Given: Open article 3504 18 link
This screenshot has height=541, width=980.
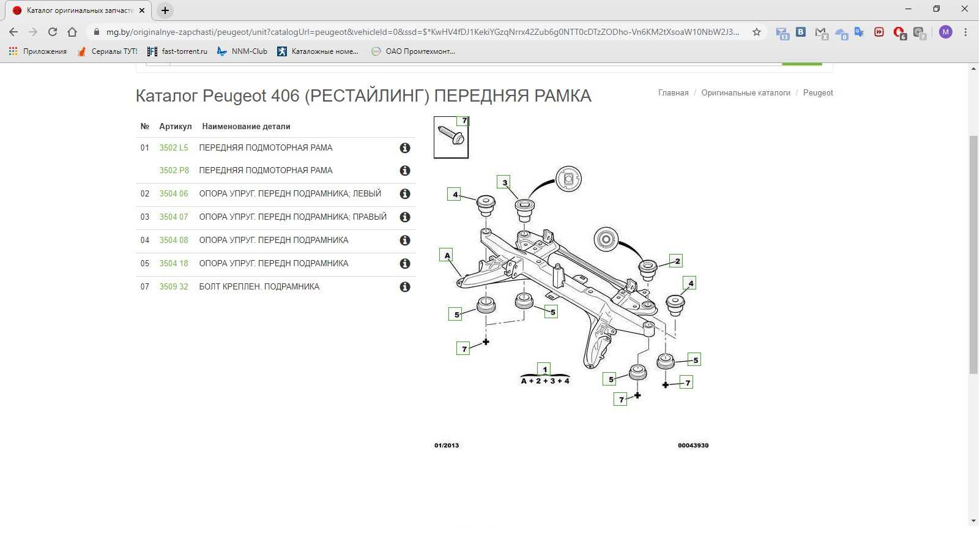Looking at the screenshot, I should click(174, 263).
